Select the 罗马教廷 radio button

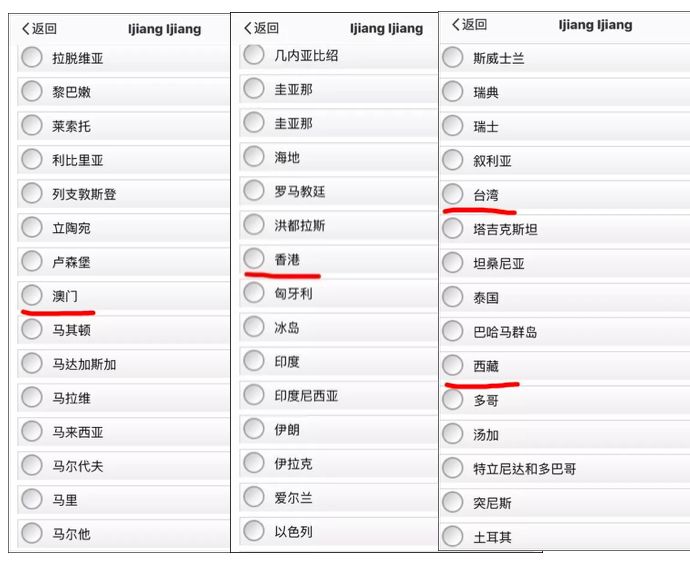coord(254,191)
